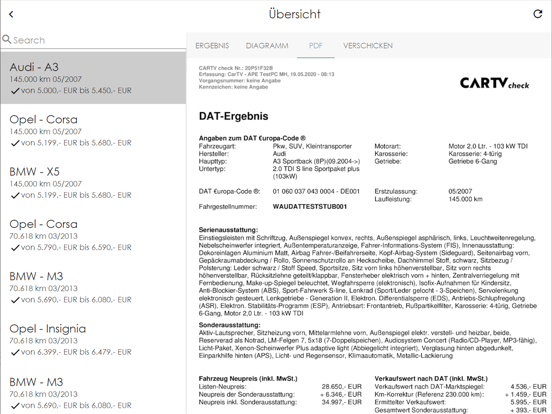Click the Sonderausstattung heading

(230, 325)
